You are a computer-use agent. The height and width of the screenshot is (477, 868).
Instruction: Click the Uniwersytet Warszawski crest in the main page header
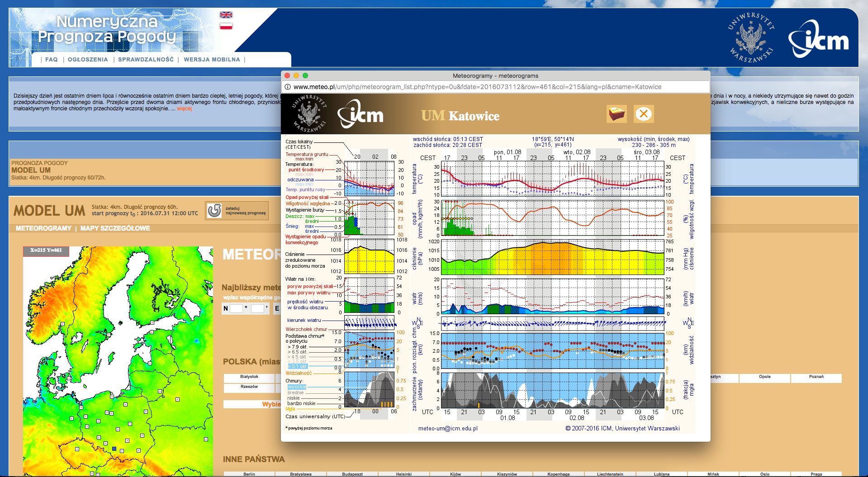point(751,38)
